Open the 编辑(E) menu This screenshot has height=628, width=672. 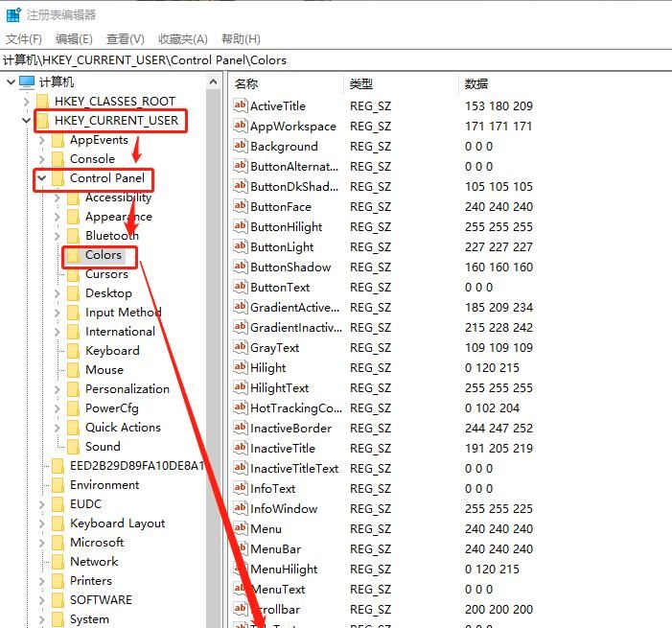74,39
